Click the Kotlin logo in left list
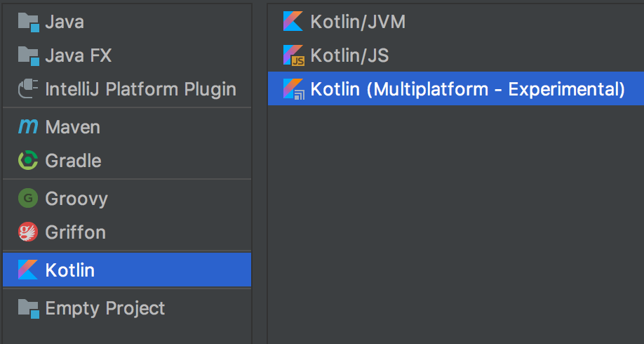The height and width of the screenshot is (344, 644). [x=28, y=270]
